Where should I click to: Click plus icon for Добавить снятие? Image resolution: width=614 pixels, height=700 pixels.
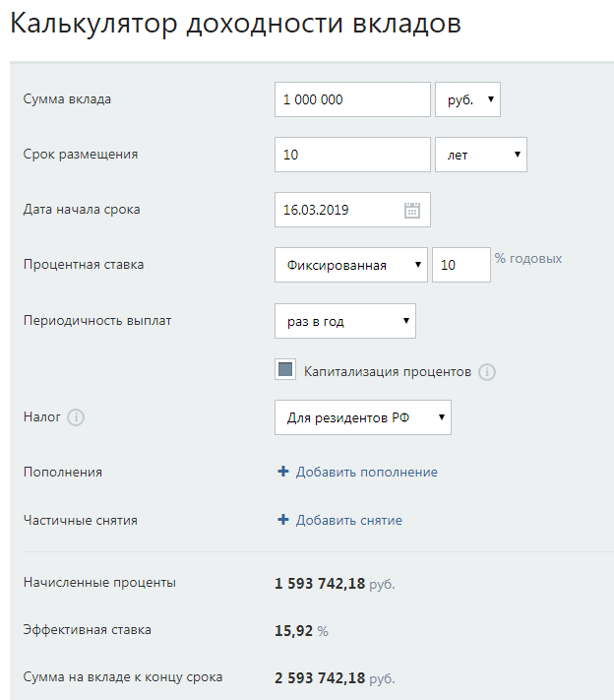tap(283, 520)
